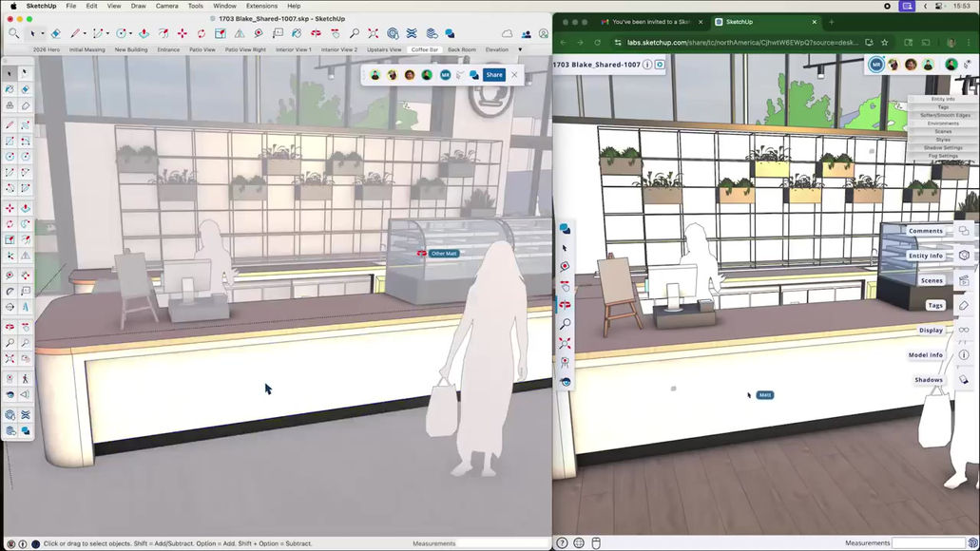Expand the Fog Settings tray
Viewport: 980px width, 551px height.
click(943, 156)
